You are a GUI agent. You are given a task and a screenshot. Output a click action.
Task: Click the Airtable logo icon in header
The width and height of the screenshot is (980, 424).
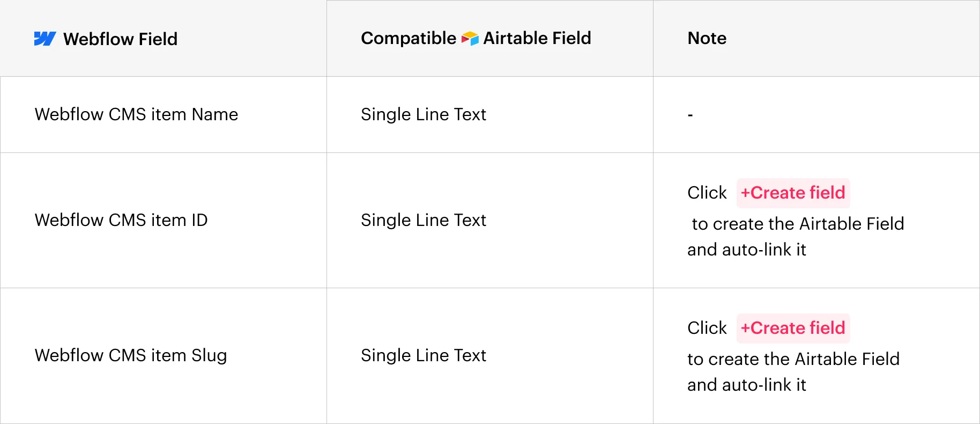coord(470,39)
